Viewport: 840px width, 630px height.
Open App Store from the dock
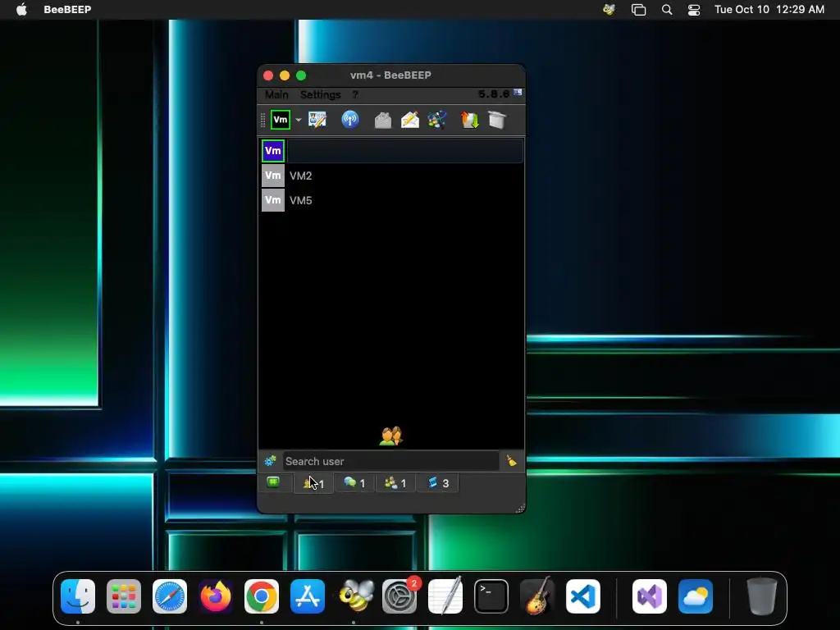point(308,596)
